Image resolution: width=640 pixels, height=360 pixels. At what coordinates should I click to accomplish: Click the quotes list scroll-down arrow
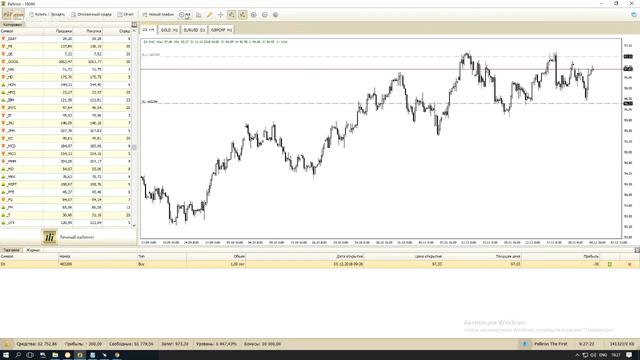click(134, 225)
